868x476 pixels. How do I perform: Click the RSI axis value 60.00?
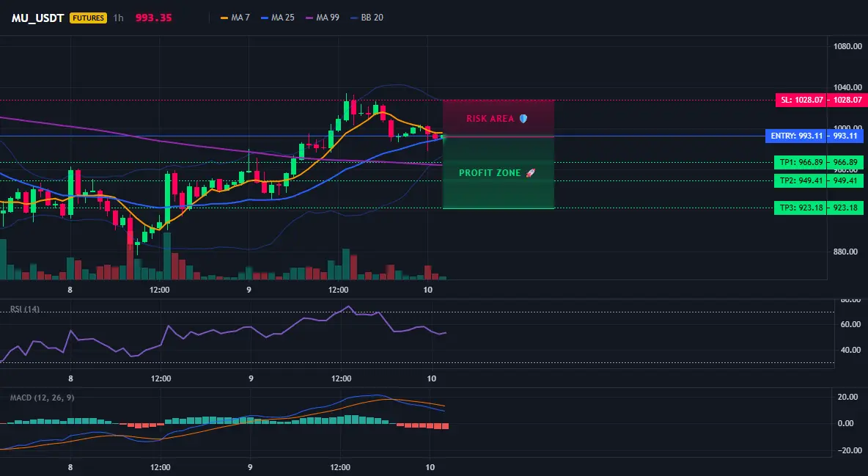pyautogui.click(x=850, y=324)
